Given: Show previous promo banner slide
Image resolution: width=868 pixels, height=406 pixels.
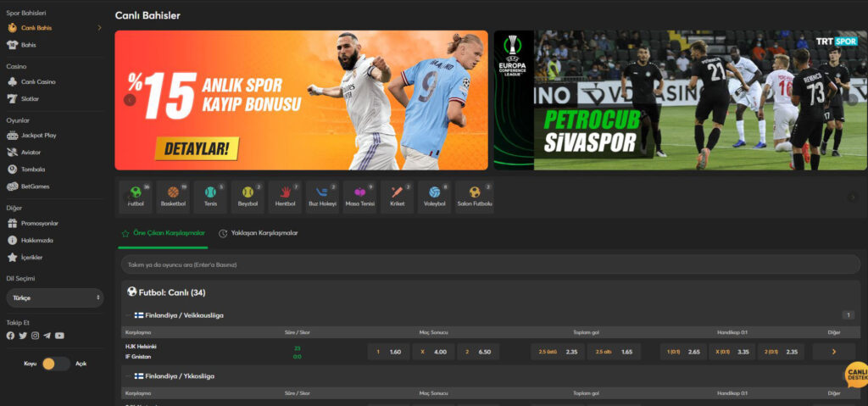Looking at the screenshot, I should [x=130, y=100].
